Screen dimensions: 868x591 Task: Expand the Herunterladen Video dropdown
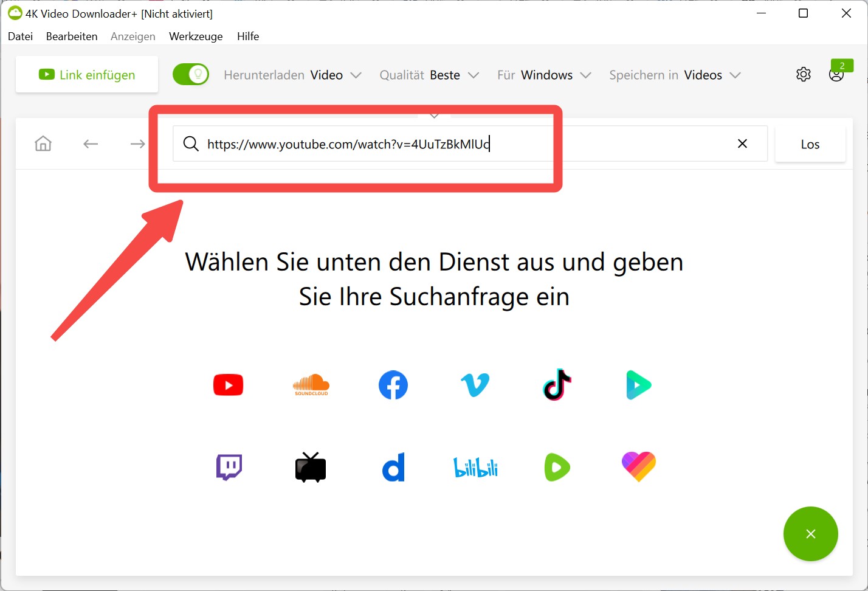point(293,75)
